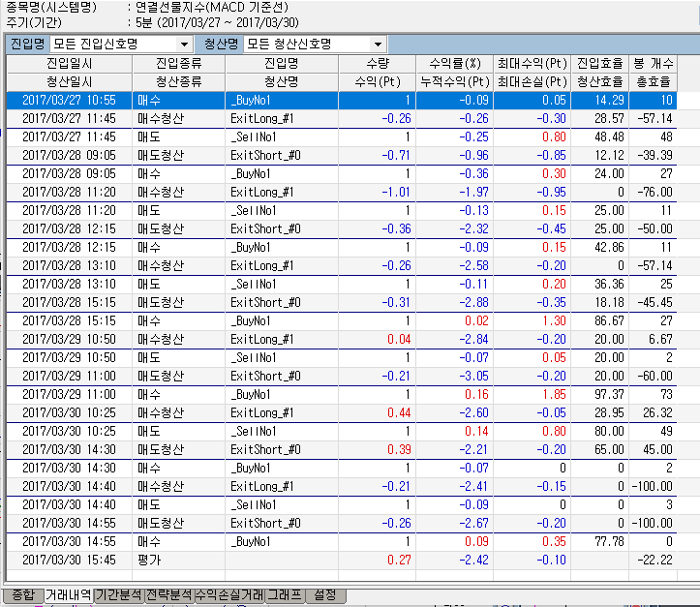Click the 청산효율 column header

(x=600, y=82)
